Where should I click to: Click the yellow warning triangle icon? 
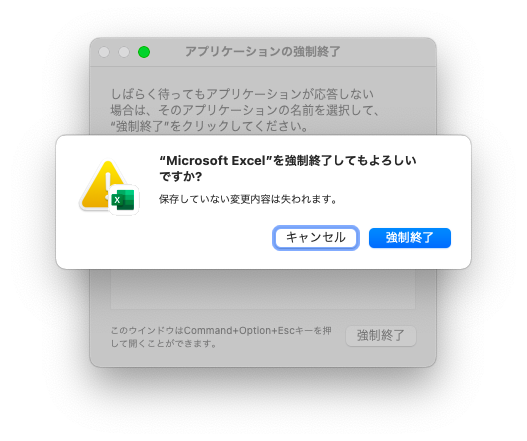[99, 185]
